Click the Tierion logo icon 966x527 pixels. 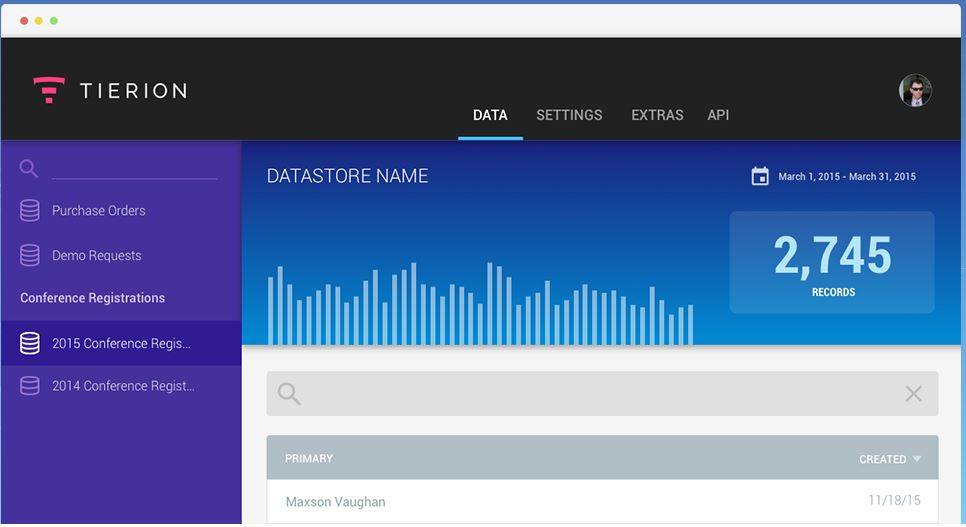click(48, 90)
